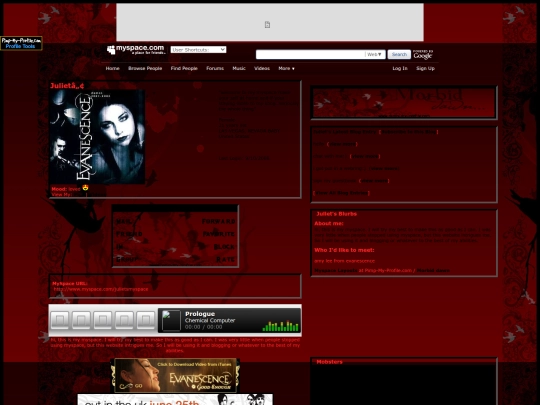Open Browse People in navigation
This screenshot has height=405, width=540.
pos(145,69)
